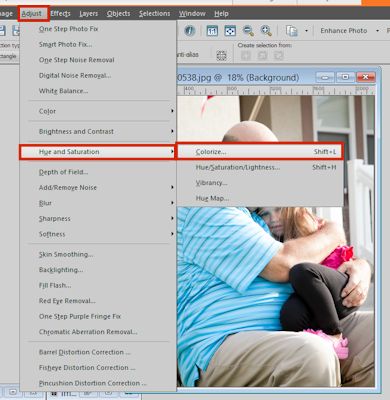Minimize the image window
This screenshot has width=390, height=400.
coord(325,77)
